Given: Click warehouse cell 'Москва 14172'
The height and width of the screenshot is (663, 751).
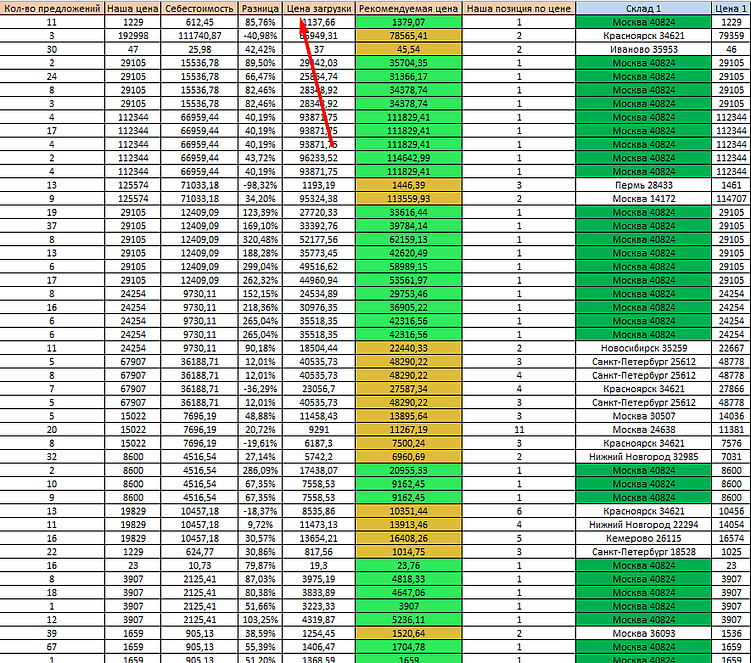Looking at the screenshot, I should (643, 199).
